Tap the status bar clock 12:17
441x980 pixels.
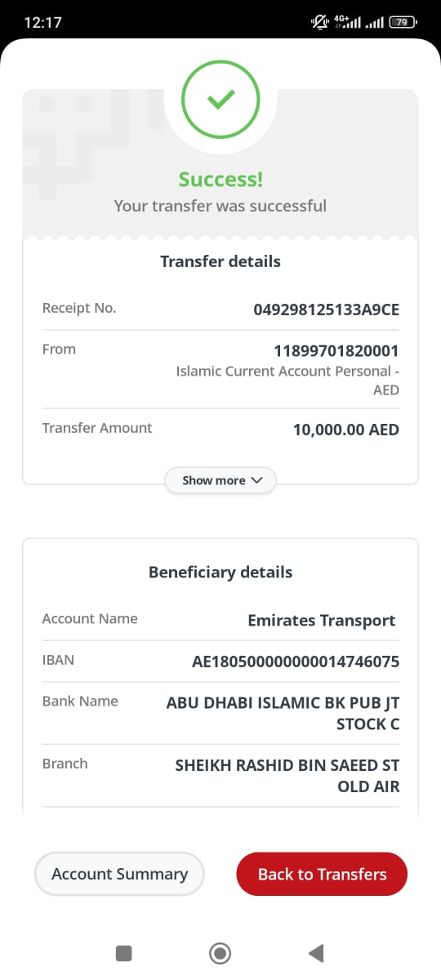(43, 23)
